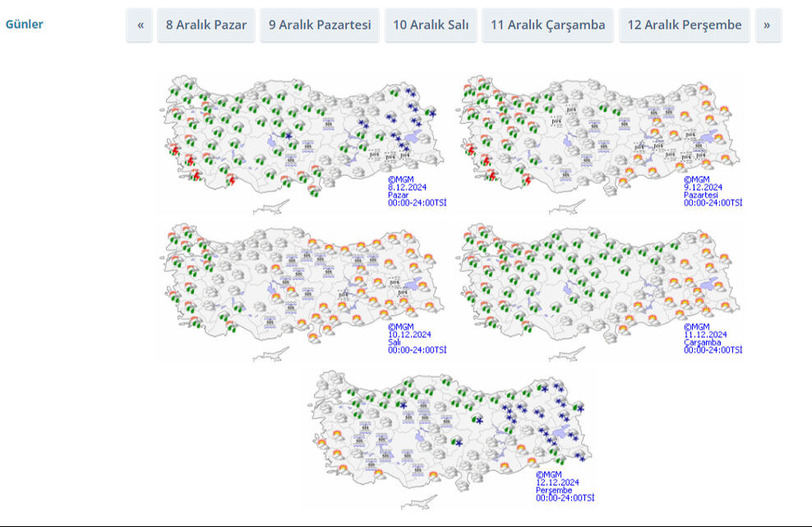Pick the 12 Aralık Perşembe tab

click(x=684, y=25)
